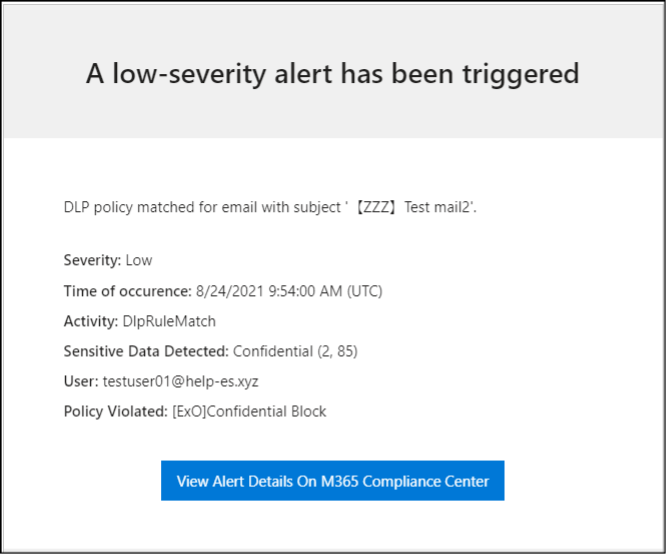Click the Sensitive Data Detected label

(x=146, y=352)
